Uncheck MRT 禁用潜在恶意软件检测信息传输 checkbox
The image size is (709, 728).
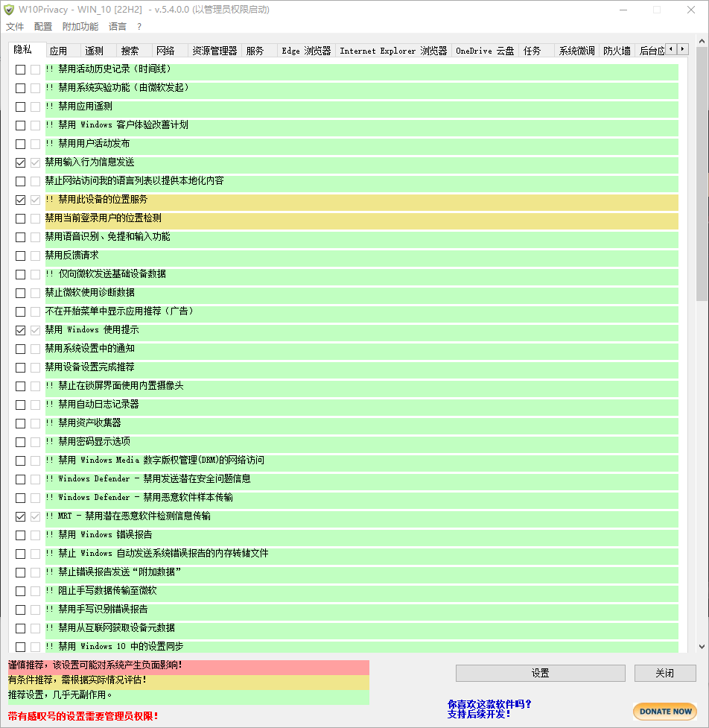pyautogui.click(x=20, y=516)
